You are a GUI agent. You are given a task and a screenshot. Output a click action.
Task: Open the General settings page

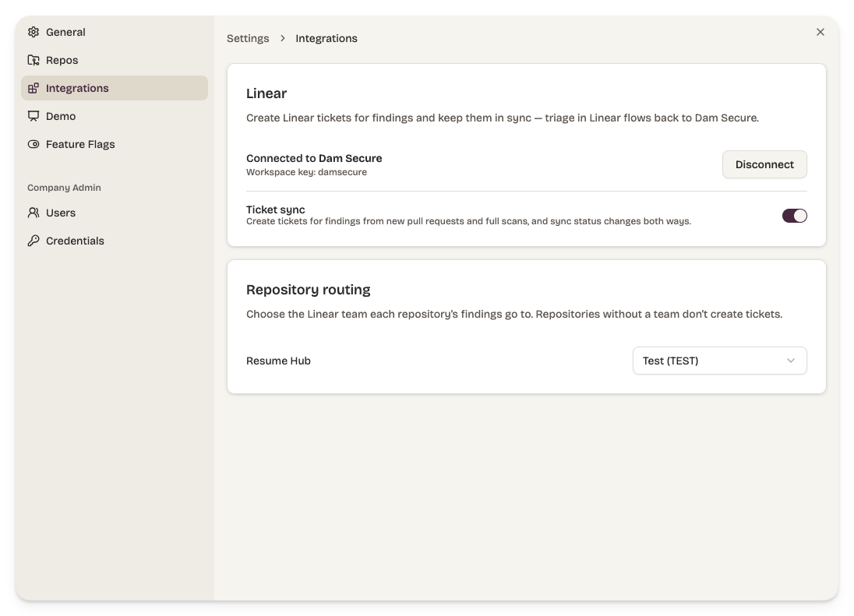[115, 32]
